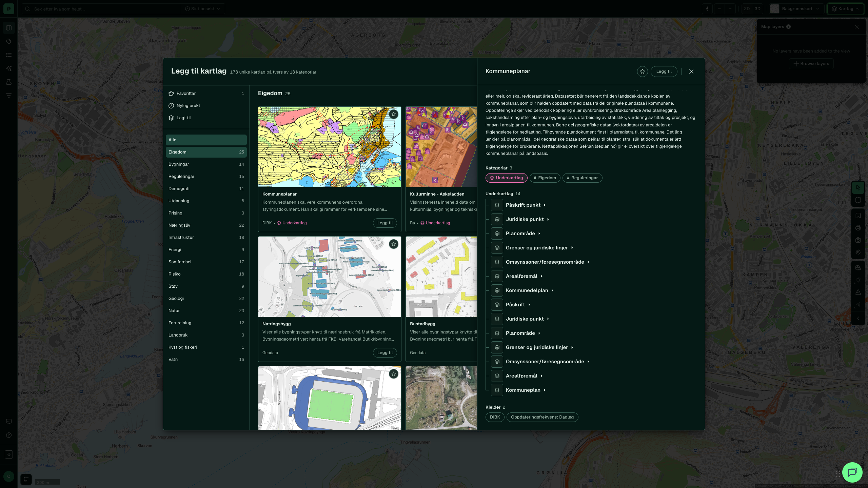Select the Favorittar filter
868x488 pixels.
click(x=206, y=94)
